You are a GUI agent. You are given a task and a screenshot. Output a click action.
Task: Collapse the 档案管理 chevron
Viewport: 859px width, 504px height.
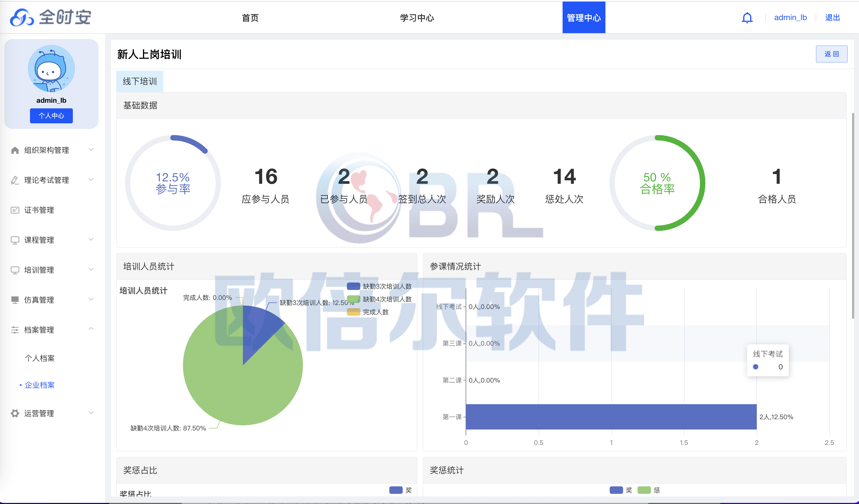(x=91, y=329)
